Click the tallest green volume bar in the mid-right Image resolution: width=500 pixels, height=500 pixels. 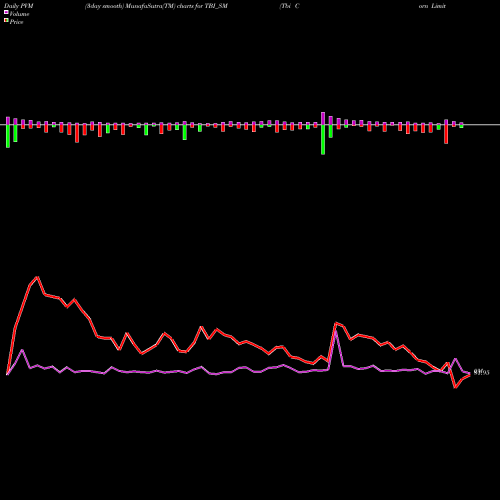323,140
